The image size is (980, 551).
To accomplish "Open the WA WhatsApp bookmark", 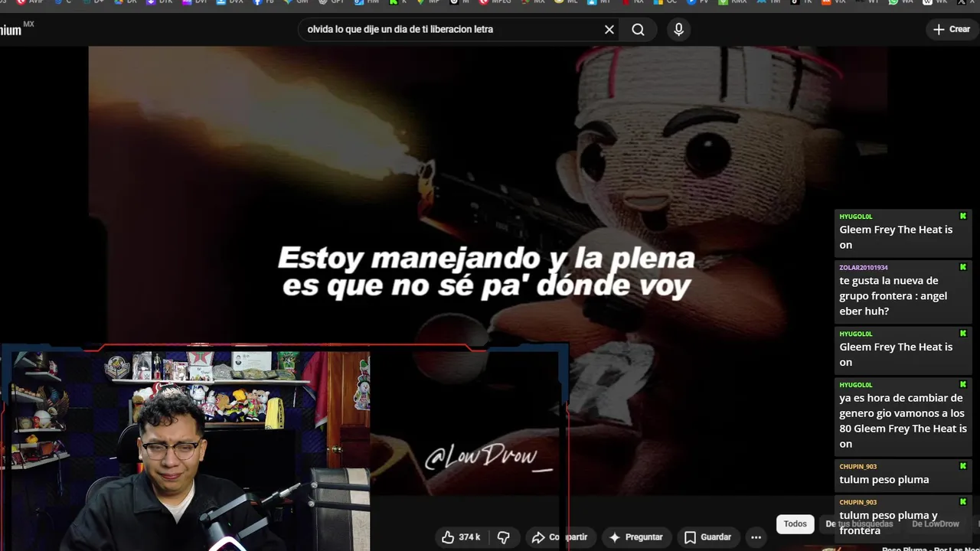I will [x=900, y=2].
